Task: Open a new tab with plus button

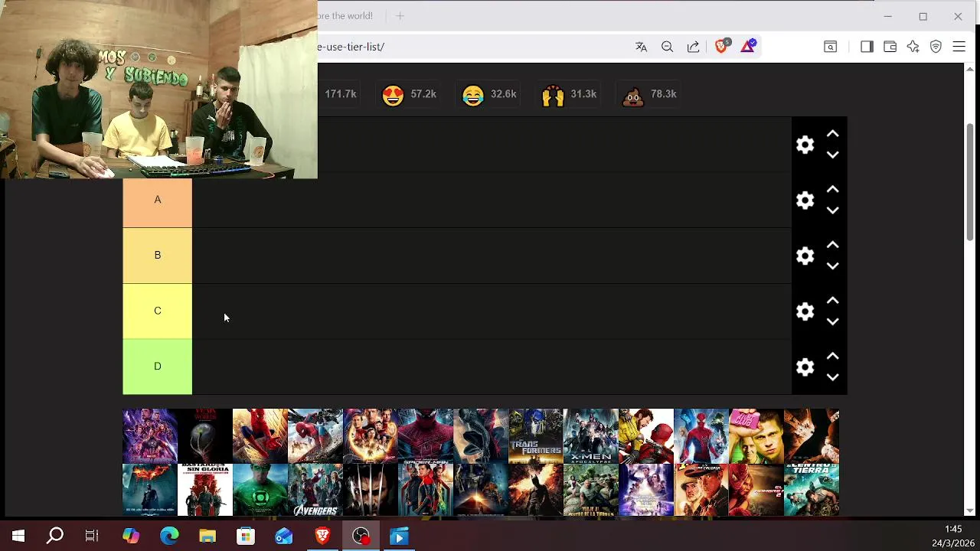Action: [x=400, y=15]
